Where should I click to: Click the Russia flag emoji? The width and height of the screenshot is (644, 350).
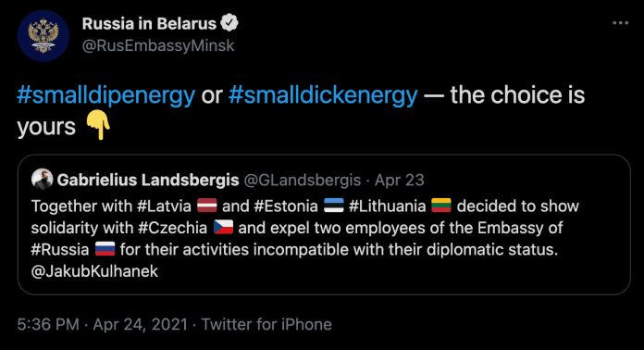105,249
